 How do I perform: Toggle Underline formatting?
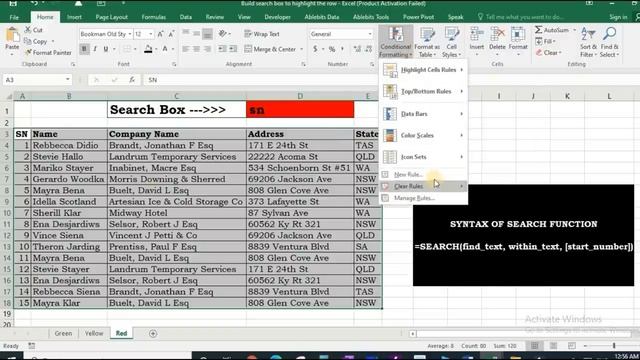(x=106, y=49)
